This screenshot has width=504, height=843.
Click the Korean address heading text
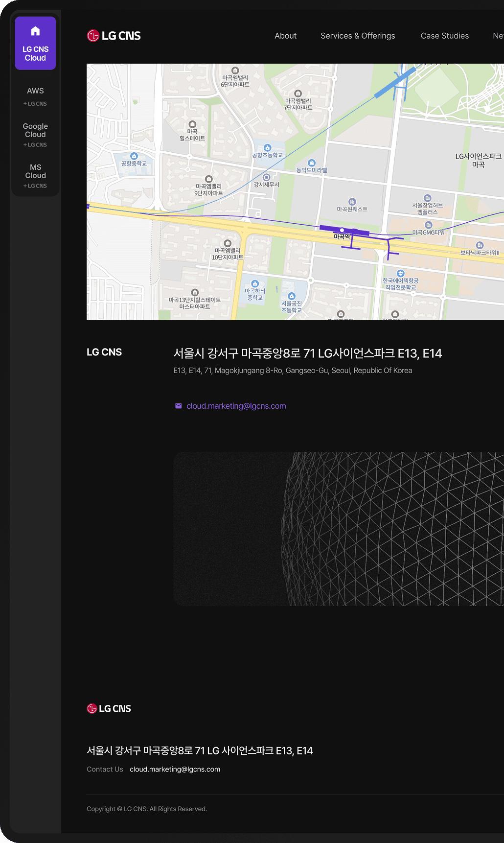307,353
